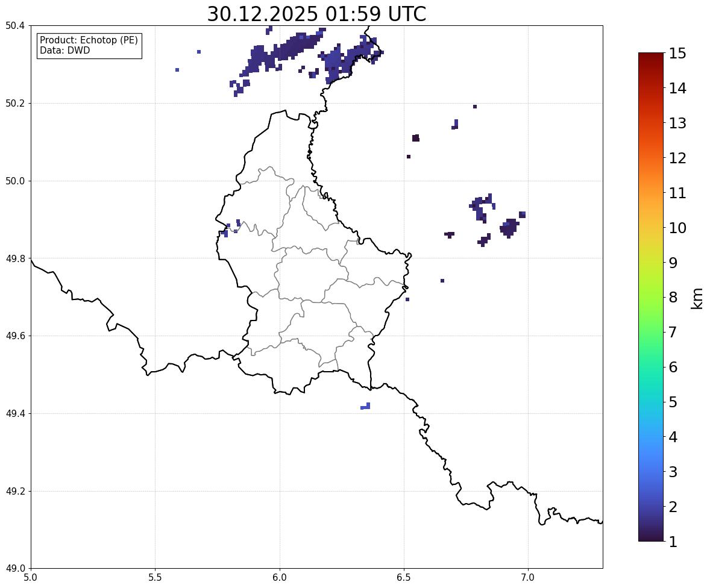
Task: Click the colorbar tick label 10
Action: pos(677,228)
